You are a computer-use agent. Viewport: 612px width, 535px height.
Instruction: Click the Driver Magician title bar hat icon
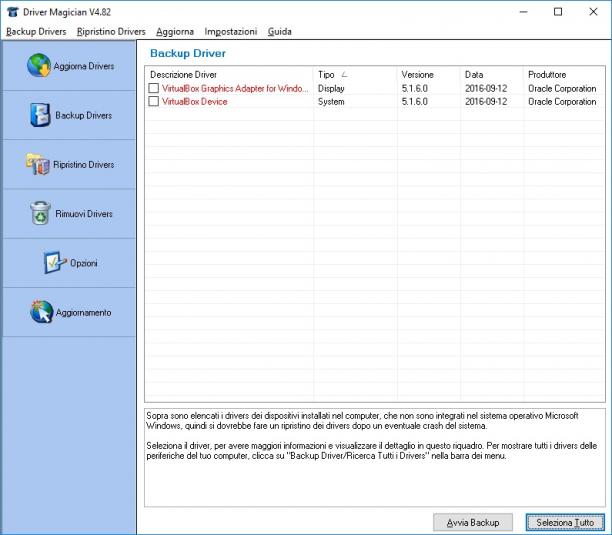(x=12, y=12)
